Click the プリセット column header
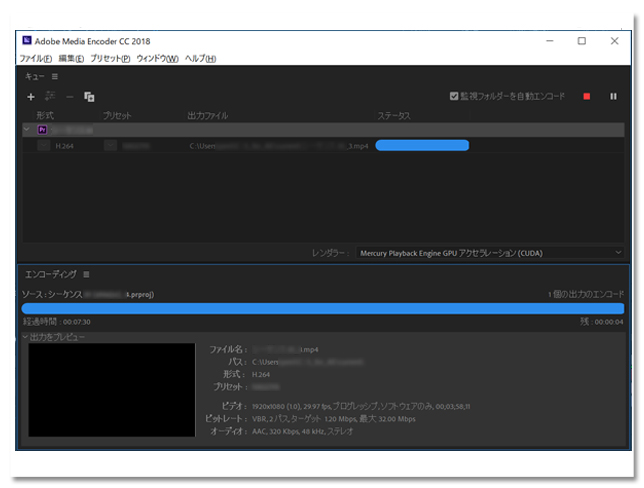The width and height of the screenshot is (644, 488). [x=117, y=115]
